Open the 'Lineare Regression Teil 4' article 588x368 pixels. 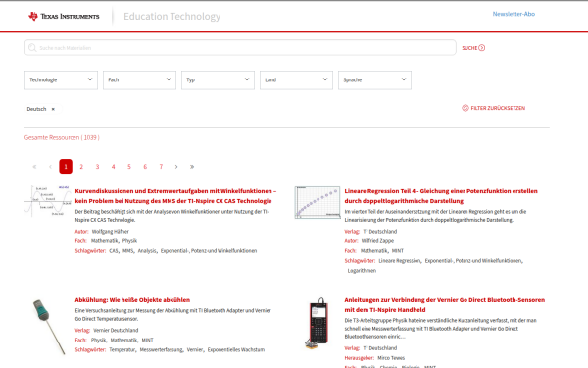click(441, 196)
